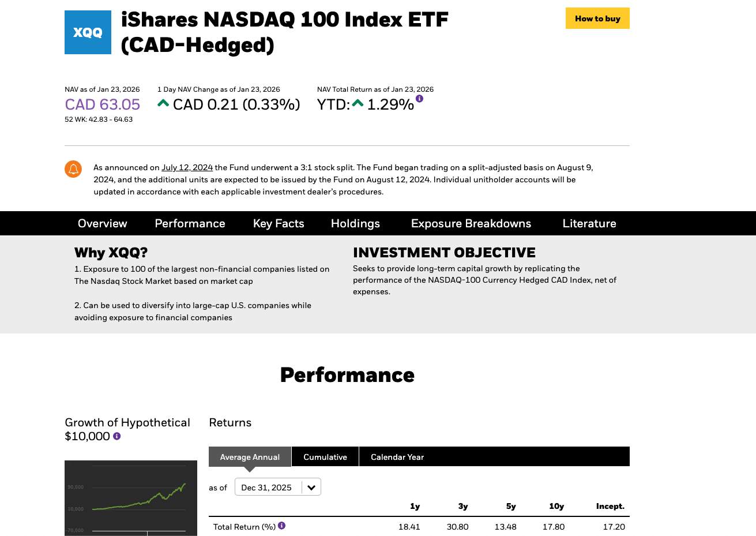Select Exposure Breakdowns in navigation
The image size is (756, 536).
[x=471, y=223]
